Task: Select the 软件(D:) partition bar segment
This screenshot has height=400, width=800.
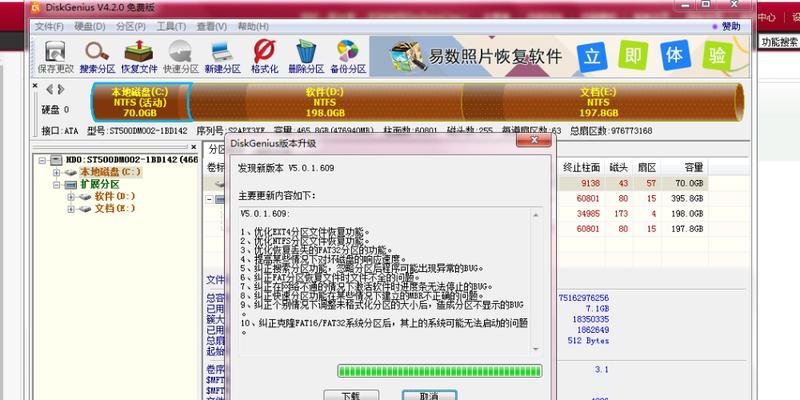Action: pyautogui.click(x=325, y=102)
